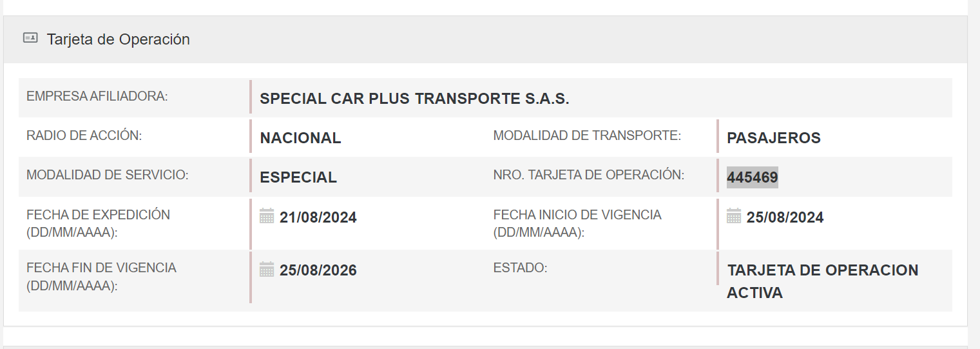Click the calendar icon next to 25/08/2026

pos(267,269)
